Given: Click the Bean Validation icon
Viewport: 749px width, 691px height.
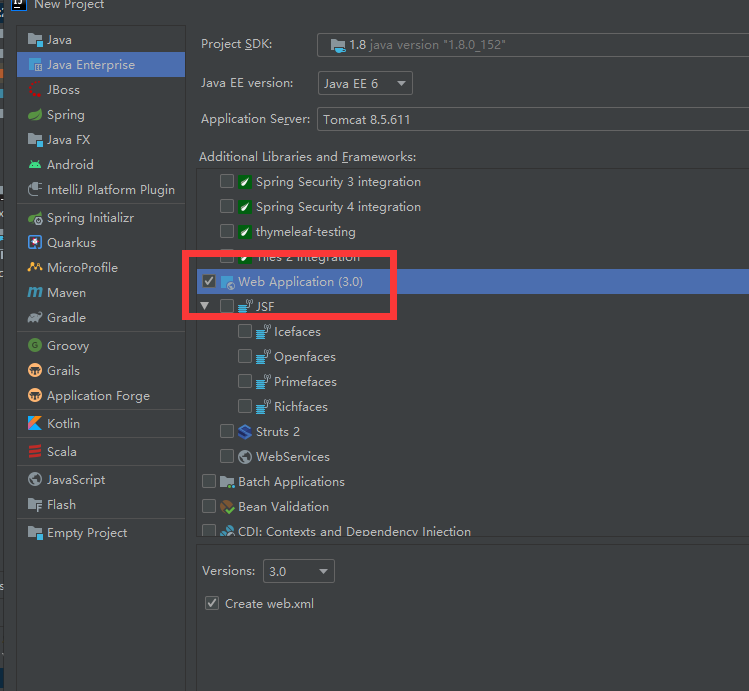Looking at the screenshot, I should (227, 507).
